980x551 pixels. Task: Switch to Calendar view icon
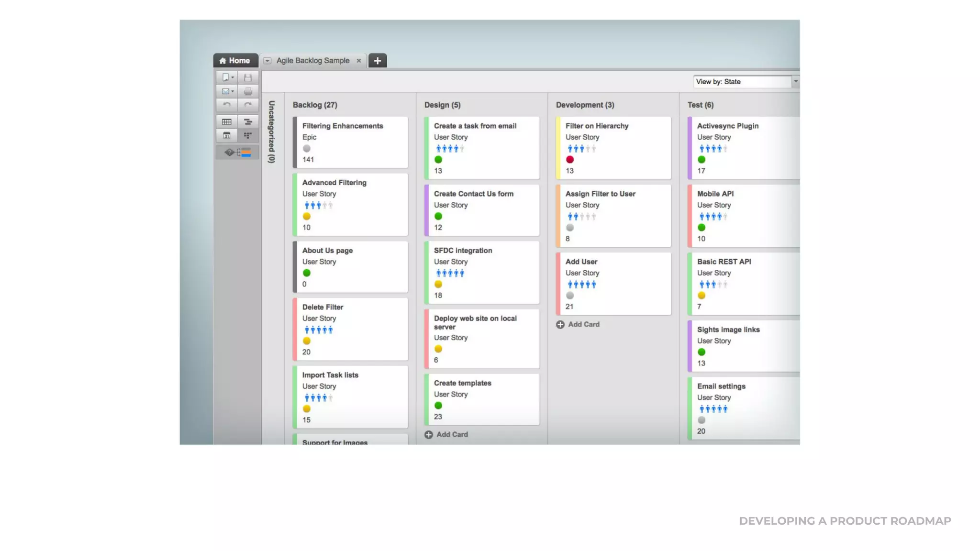(x=227, y=136)
